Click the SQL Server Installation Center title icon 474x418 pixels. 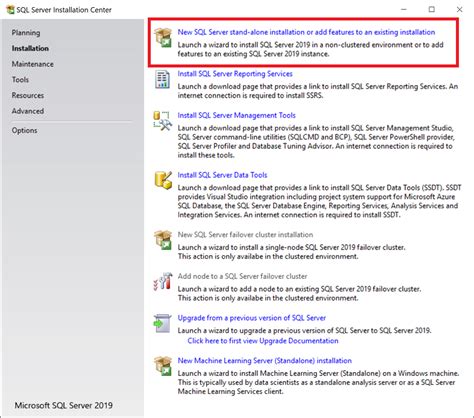click(x=10, y=9)
